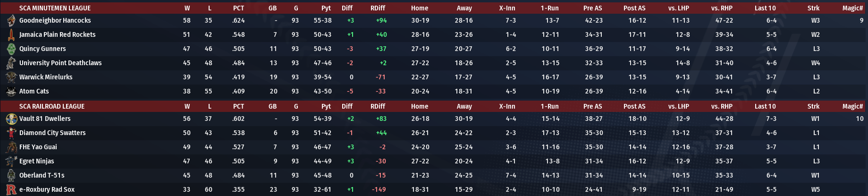Click the Oberland T-51s team logo
This screenshot has height=196, width=868.
tap(11, 176)
